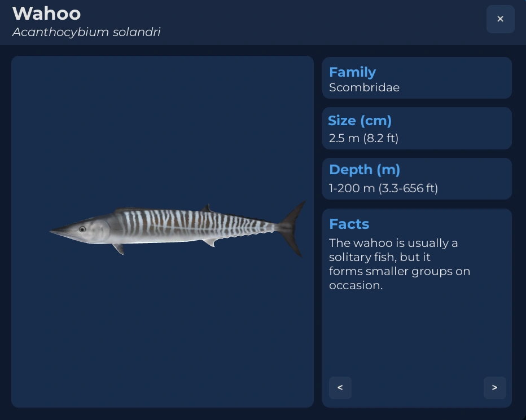Show the next fact with right arrow
This screenshot has width=526, height=420.
click(495, 388)
